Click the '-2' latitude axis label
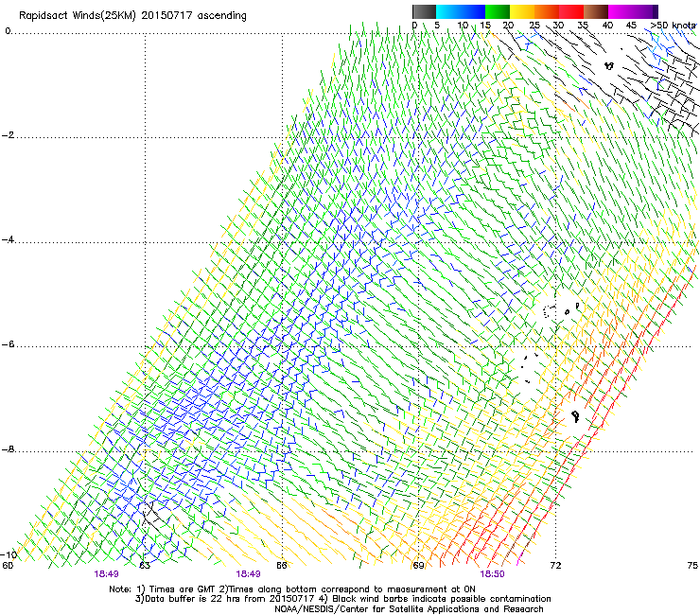This screenshot has width=700, height=615. 8,135
